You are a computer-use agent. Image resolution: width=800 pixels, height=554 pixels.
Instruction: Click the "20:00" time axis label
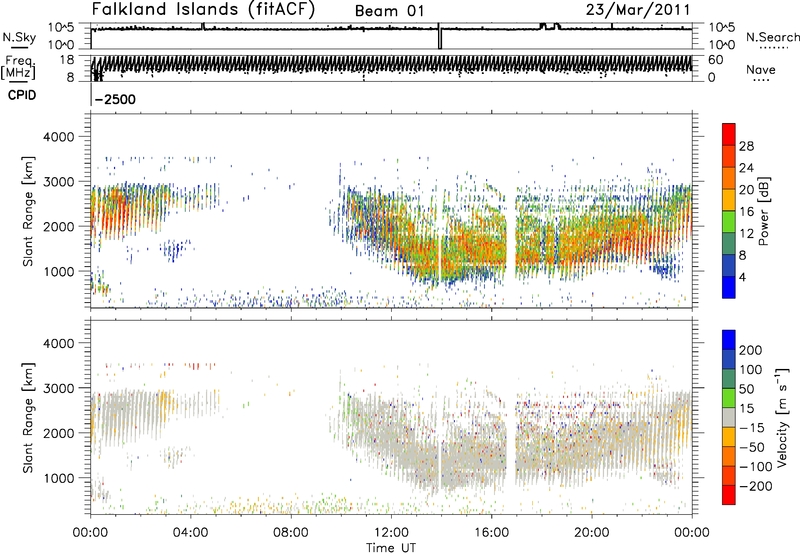[x=592, y=533]
